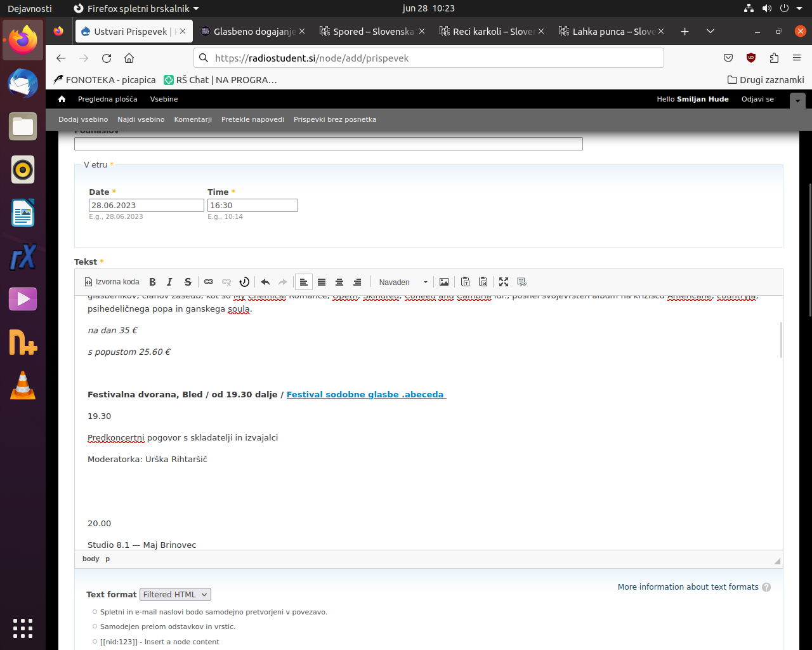This screenshot has width=812, height=650.
Task: Click the editor's vertical scrollbar thumb
Action: pos(781,340)
